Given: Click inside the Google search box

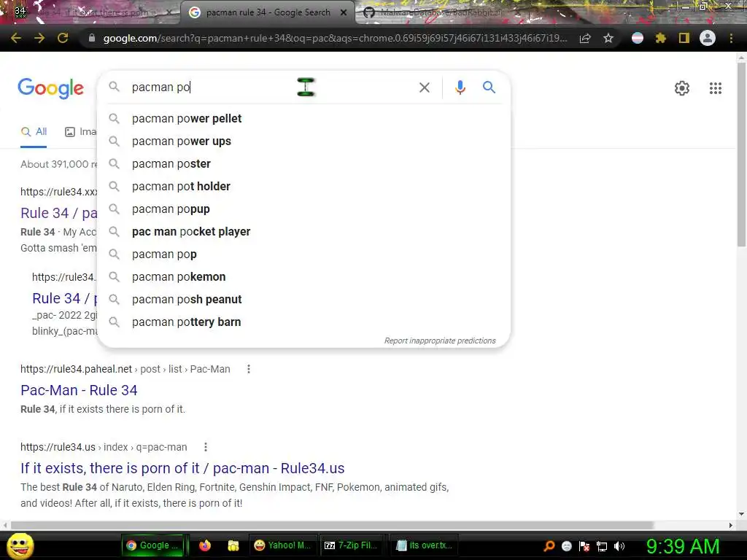Looking at the screenshot, I should coord(267,87).
